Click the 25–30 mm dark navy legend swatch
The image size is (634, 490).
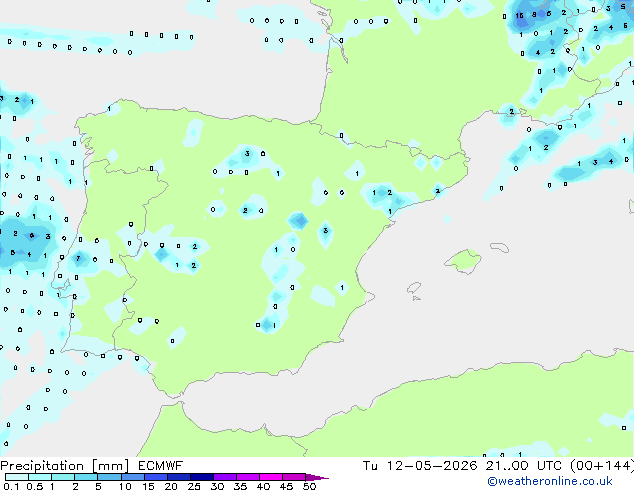pos(202,477)
